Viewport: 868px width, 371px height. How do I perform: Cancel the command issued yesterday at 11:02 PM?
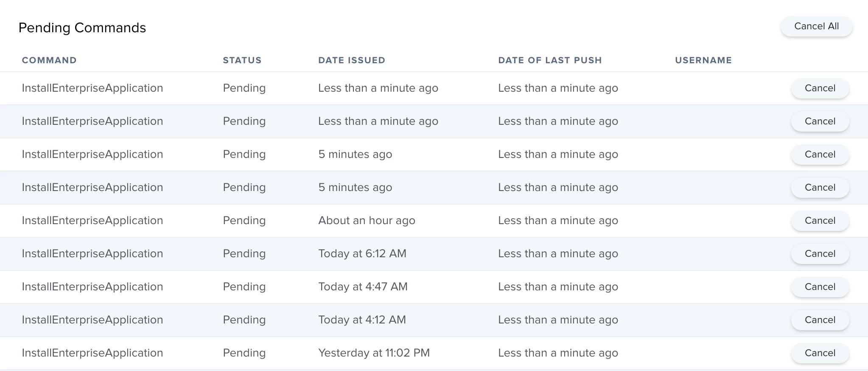[820, 353]
